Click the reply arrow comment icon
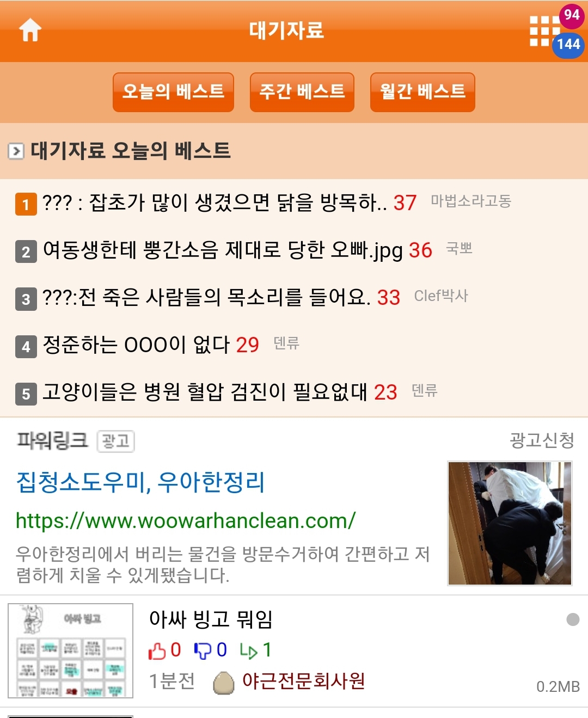The height and width of the screenshot is (718, 588). (248, 651)
